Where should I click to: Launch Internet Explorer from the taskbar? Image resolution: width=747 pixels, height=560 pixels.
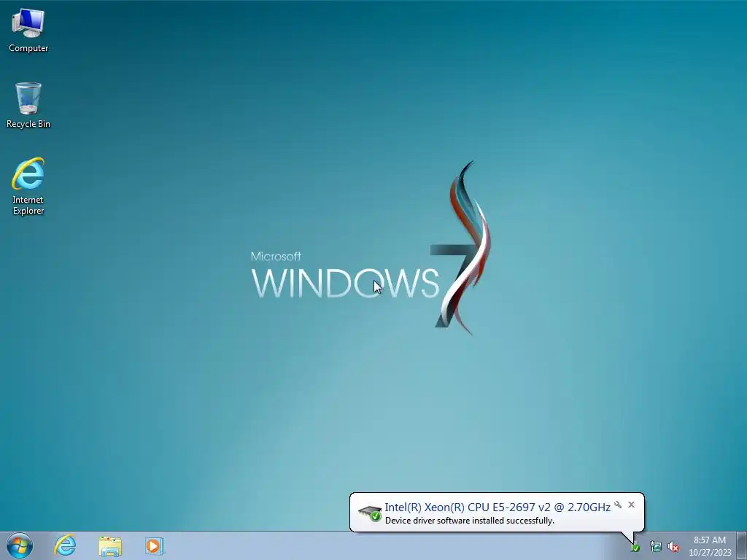click(x=65, y=545)
